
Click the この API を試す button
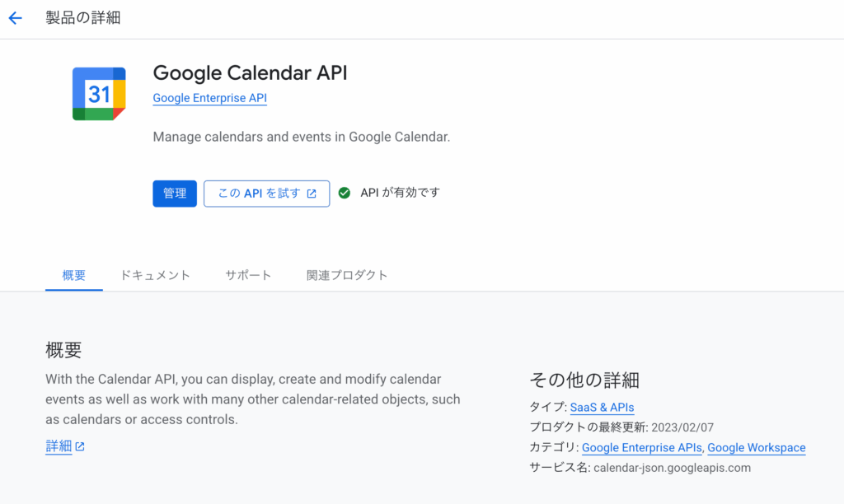click(x=267, y=194)
